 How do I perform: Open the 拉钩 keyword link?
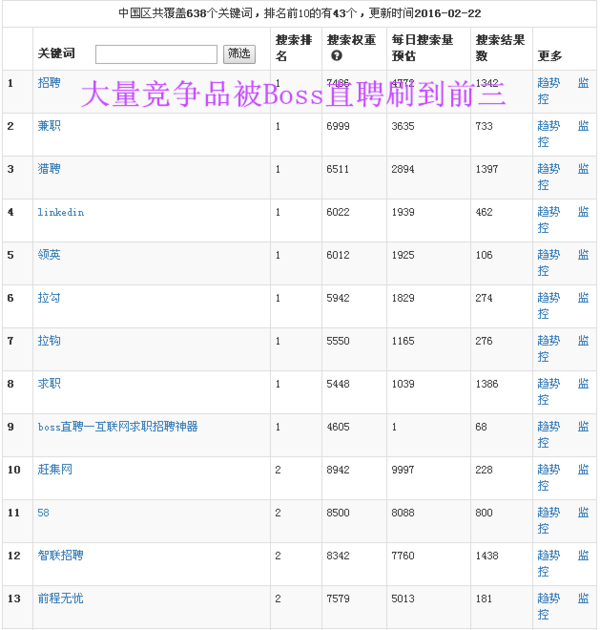49,341
